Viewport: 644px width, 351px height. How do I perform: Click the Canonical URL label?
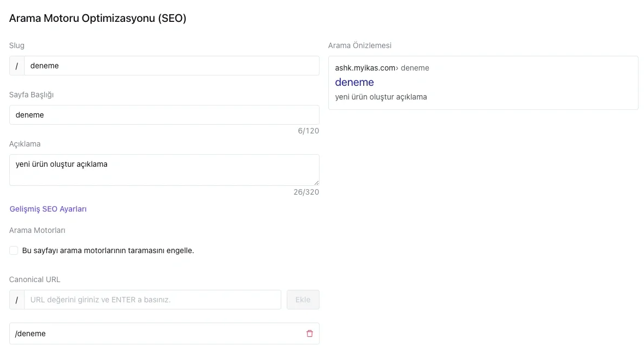pos(35,280)
